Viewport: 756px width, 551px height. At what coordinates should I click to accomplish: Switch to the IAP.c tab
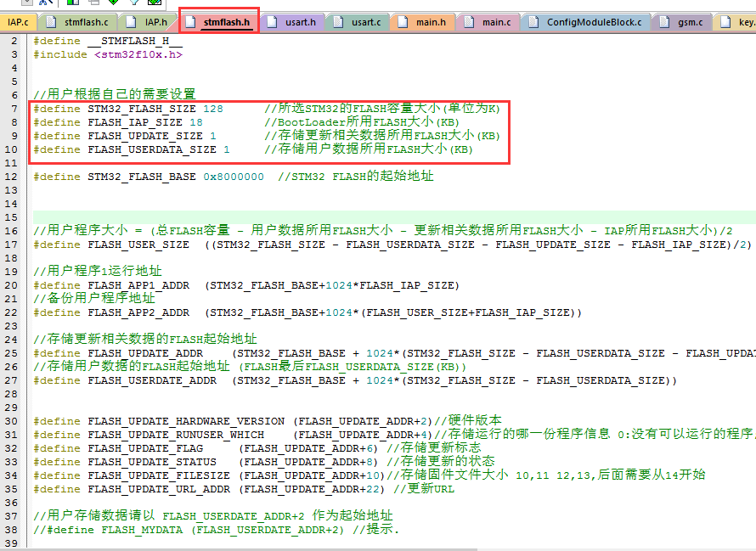pyautogui.click(x=17, y=22)
